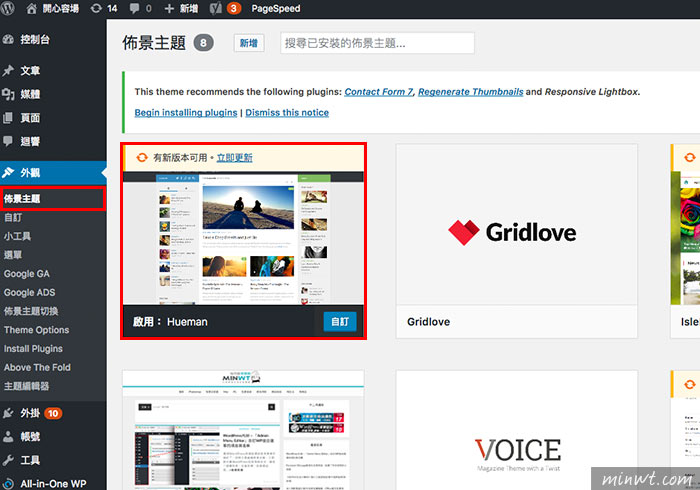
Task: Open All-in-One WP in the sidebar
Action: [53, 484]
